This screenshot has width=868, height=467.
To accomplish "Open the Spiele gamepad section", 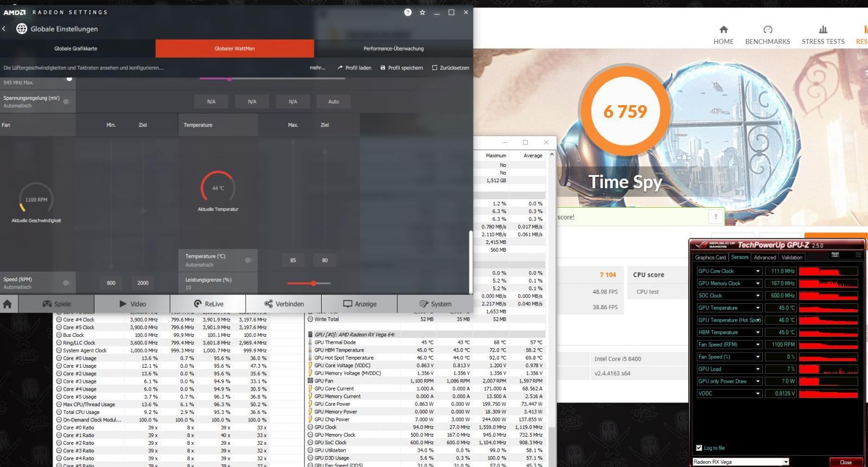I will point(56,304).
